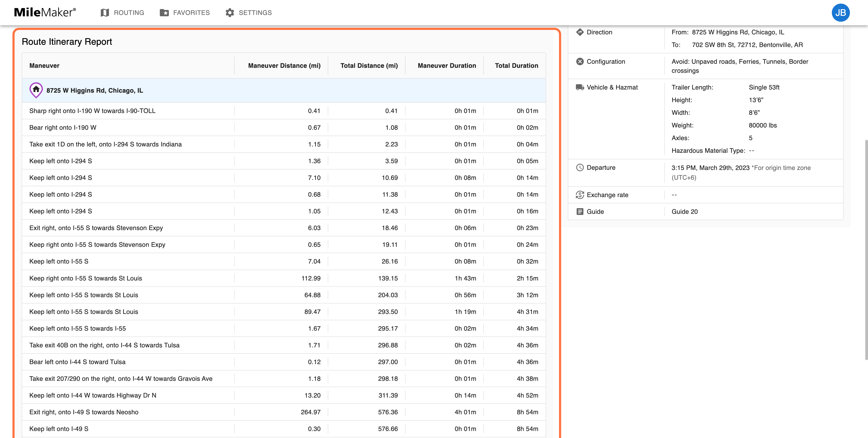Click the Departure clock icon
This screenshot has width=868, height=438.
pos(580,167)
